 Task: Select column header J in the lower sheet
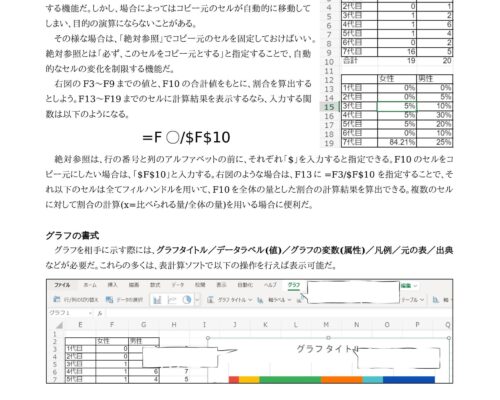[x=235, y=325]
